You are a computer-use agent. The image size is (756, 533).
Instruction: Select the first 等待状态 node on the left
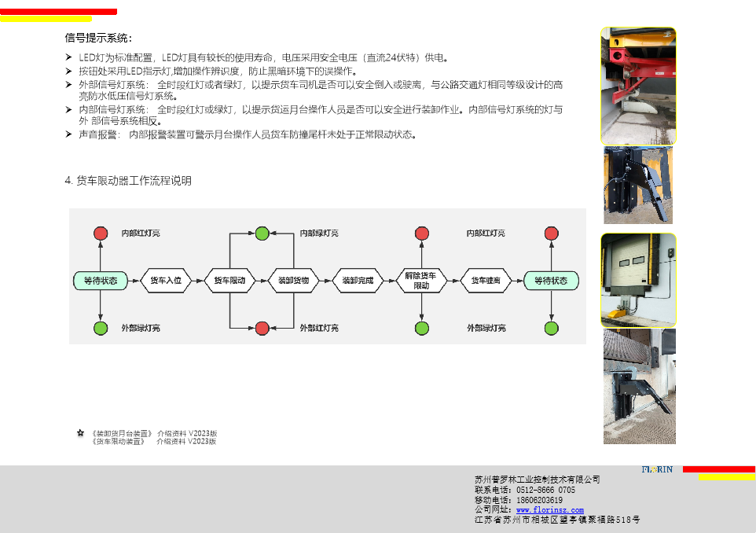pos(101,281)
